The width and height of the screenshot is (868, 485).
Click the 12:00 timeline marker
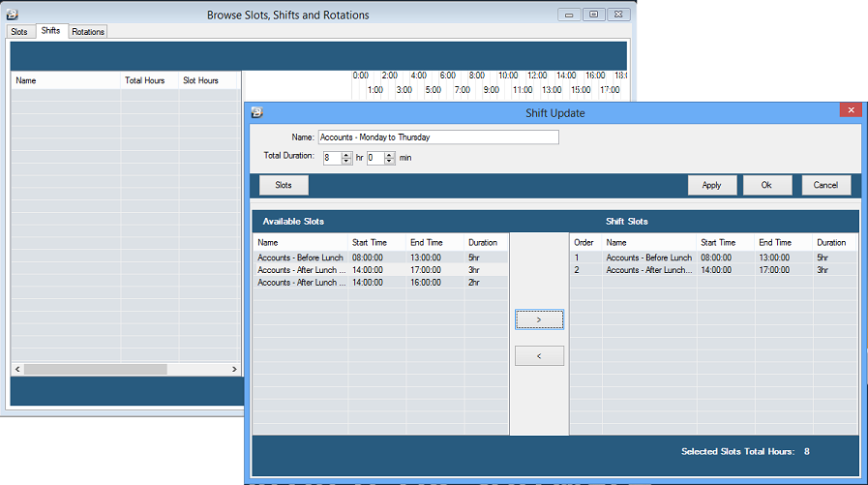tap(537, 76)
